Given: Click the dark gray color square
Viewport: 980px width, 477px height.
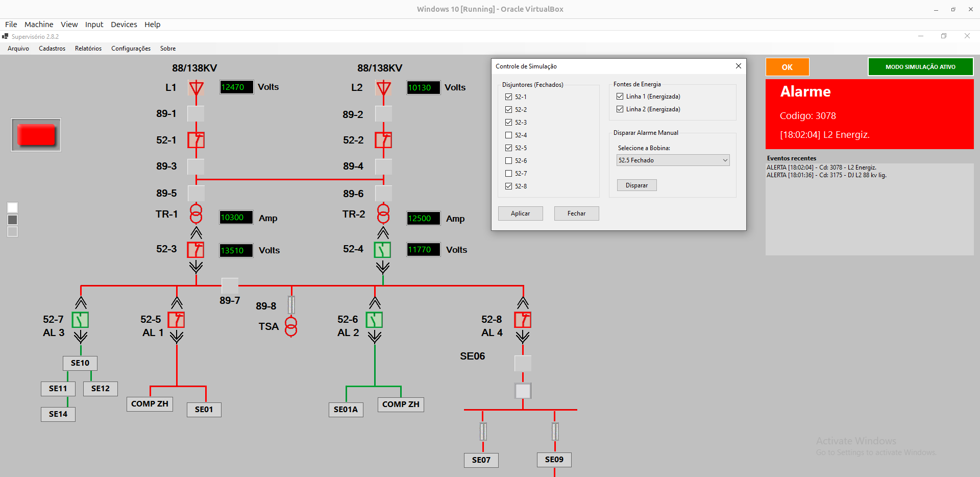Looking at the screenshot, I should click(13, 220).
